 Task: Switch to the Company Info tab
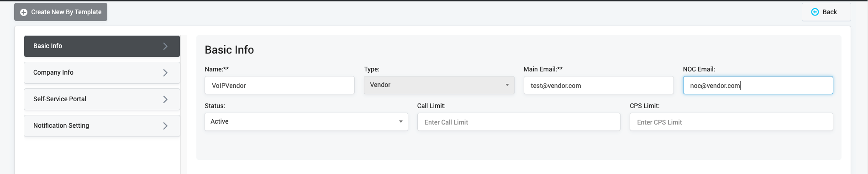102,73
